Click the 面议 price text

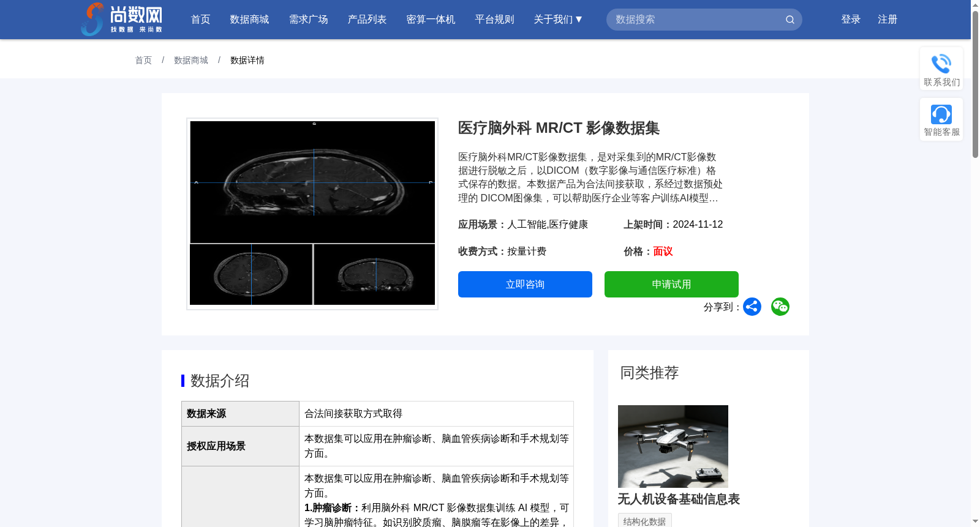click(663, 251)
